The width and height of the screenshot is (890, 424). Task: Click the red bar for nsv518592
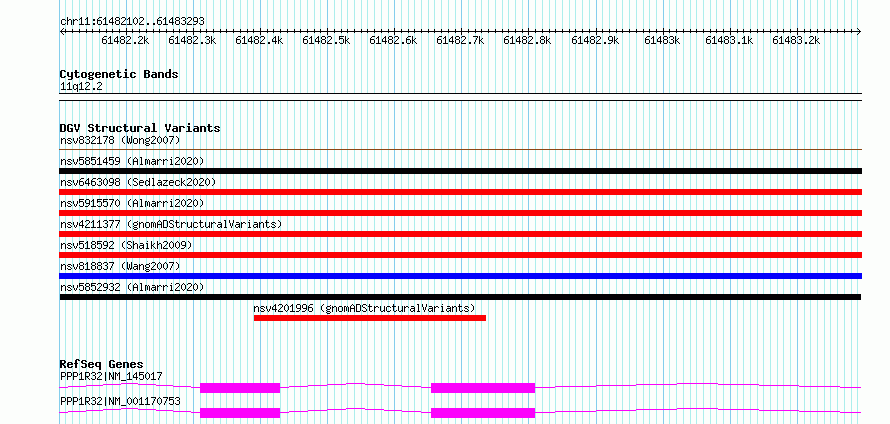pos(460,255)
